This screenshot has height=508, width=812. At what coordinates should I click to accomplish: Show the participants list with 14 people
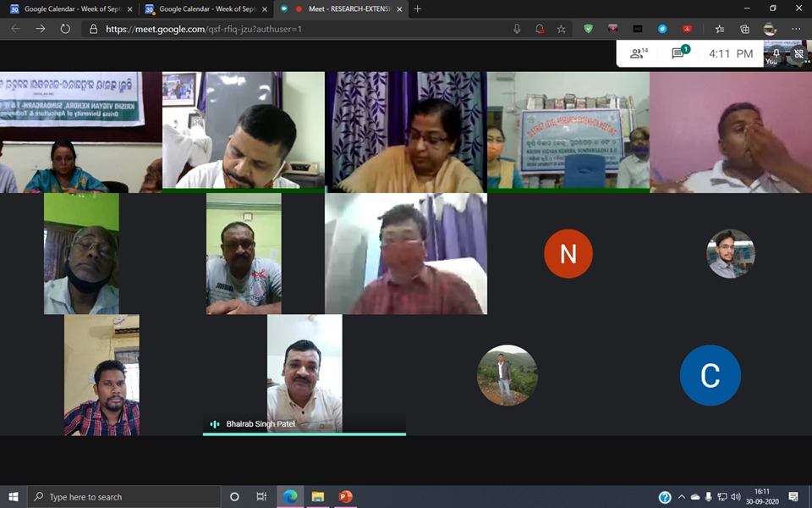(639, 53)
